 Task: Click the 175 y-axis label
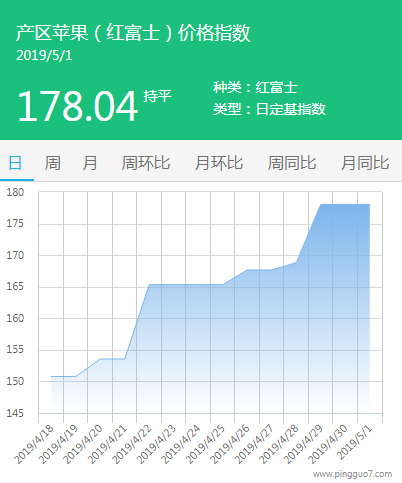click(15, 223)
